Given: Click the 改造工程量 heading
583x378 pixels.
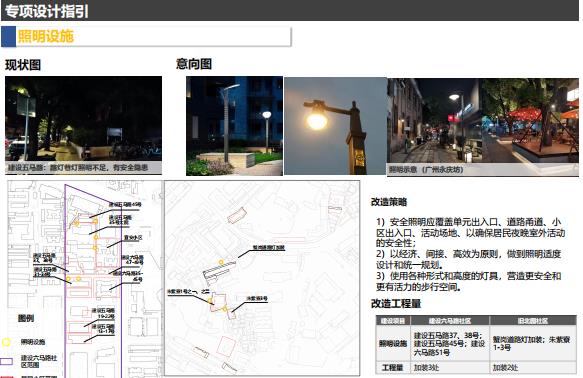Looking at the screenshot, I should 396,304.
